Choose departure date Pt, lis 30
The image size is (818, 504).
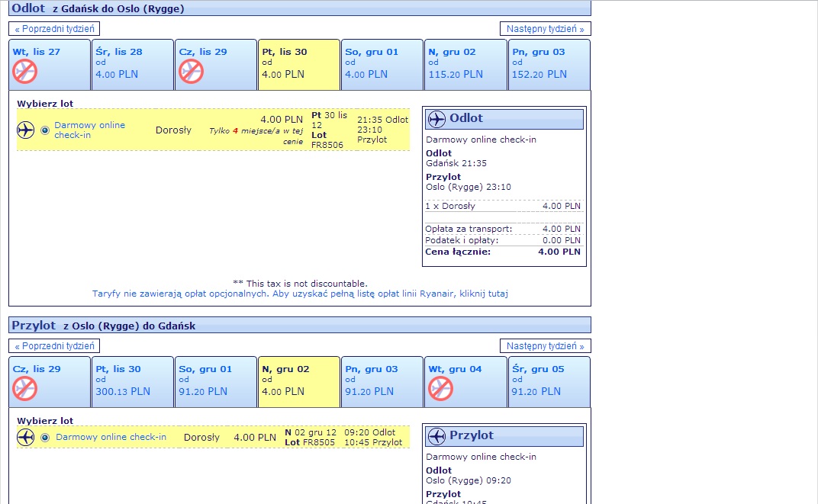pos(299,65)
